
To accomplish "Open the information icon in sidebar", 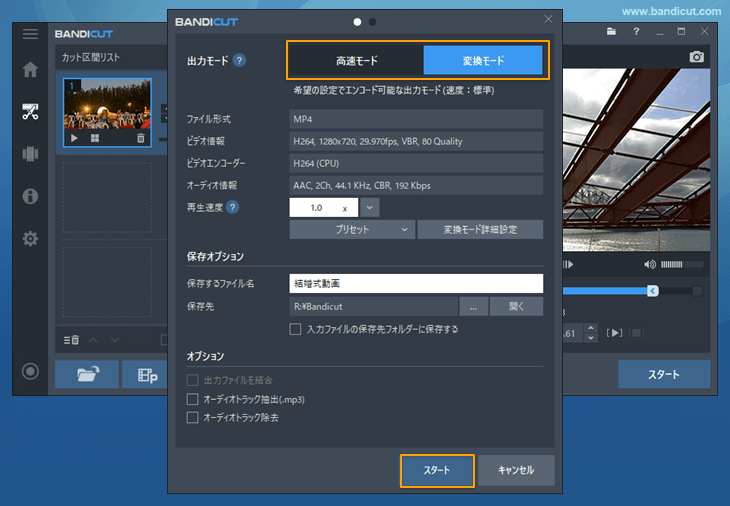I will pos(30,196).
